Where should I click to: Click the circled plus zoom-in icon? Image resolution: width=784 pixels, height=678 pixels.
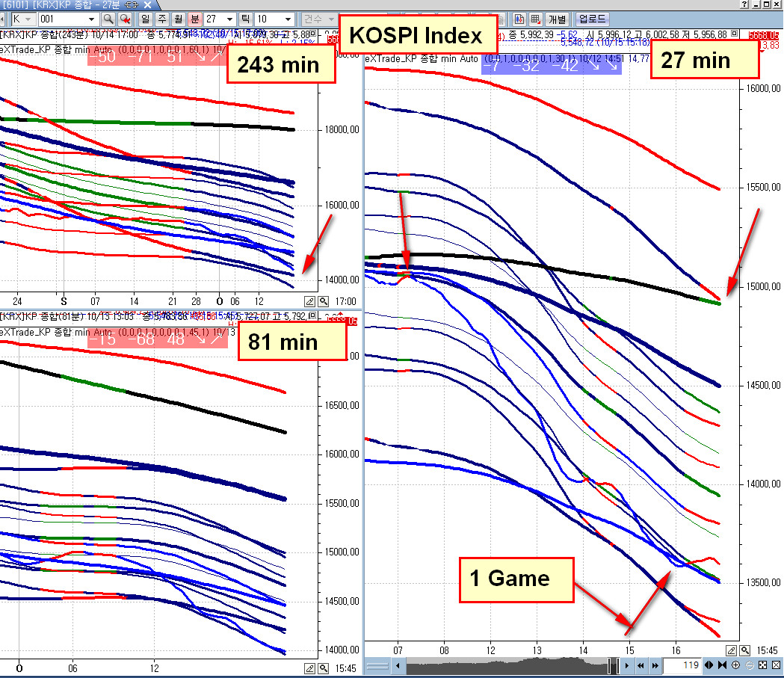pyautogui.click(x=735, y=665)
